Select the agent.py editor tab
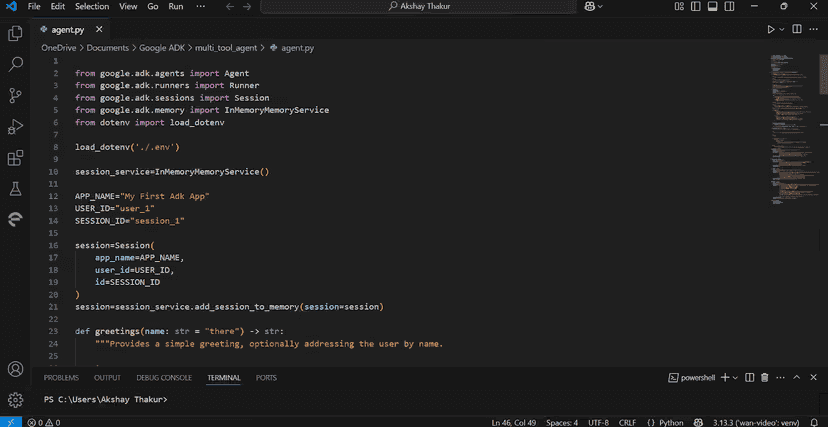 pos(68,30)
